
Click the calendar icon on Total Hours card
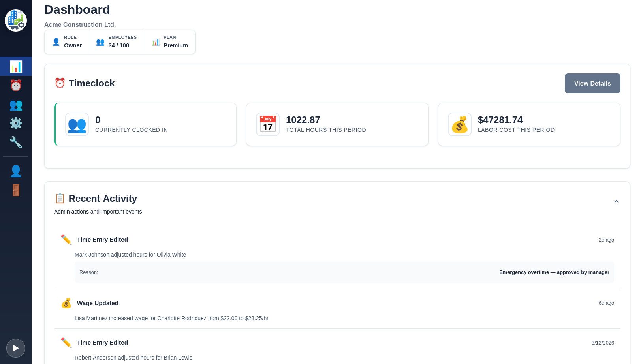click(268, 124)
